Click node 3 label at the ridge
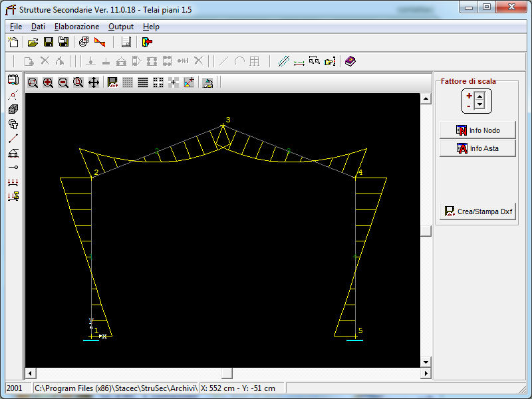This screenshot has width=532, height=399. coord(228,120)
